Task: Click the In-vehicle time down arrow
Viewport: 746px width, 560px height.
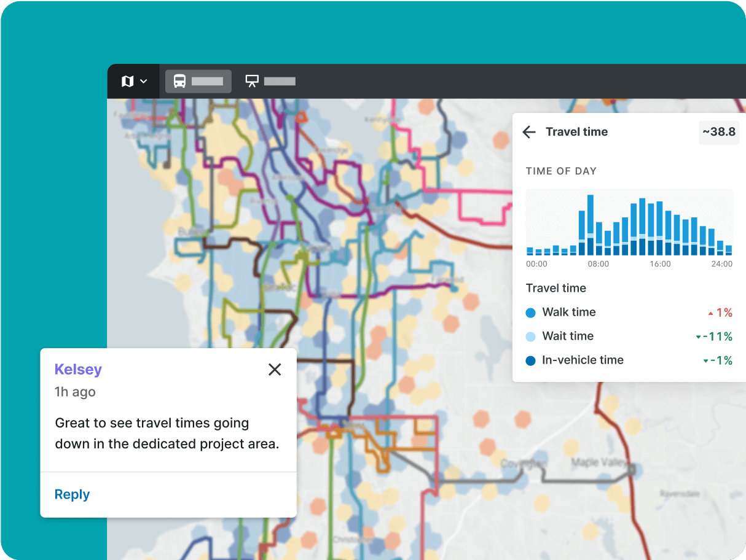Action: [705, 361]
